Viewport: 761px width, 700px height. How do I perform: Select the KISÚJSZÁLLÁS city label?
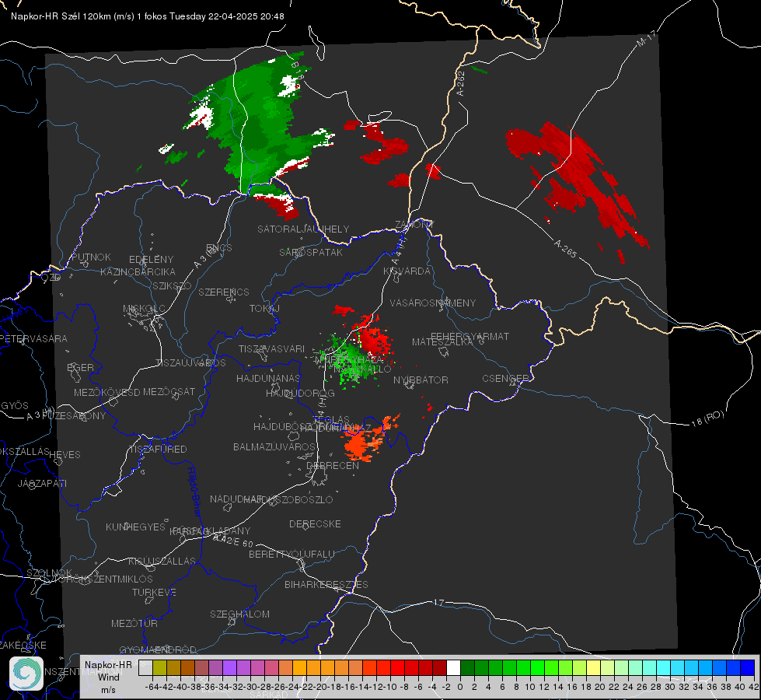coord(162,561)
